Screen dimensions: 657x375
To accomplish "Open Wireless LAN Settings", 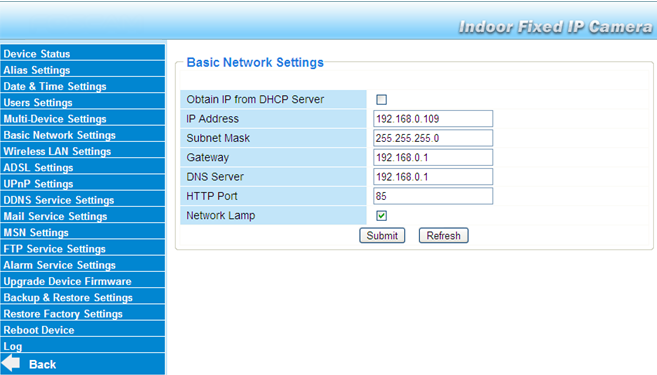I will pyautogui.click(x=57, y=151).
